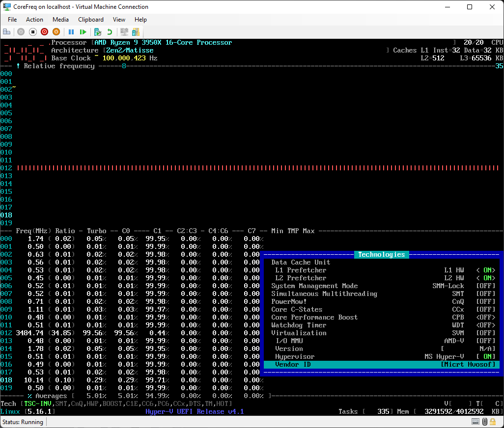
Task: Click Hyper-V UEFI Release v4.1 text
Action: pyautogui.click(x=195, y=412)
